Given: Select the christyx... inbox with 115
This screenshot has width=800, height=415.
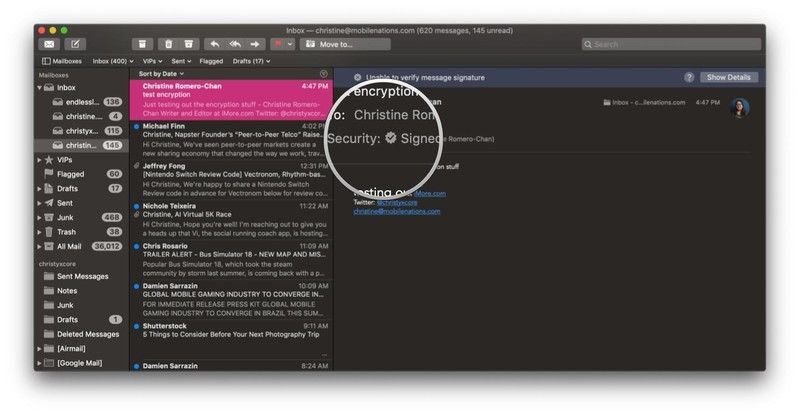Looking at the screenshot, I should tap(82, 131).
